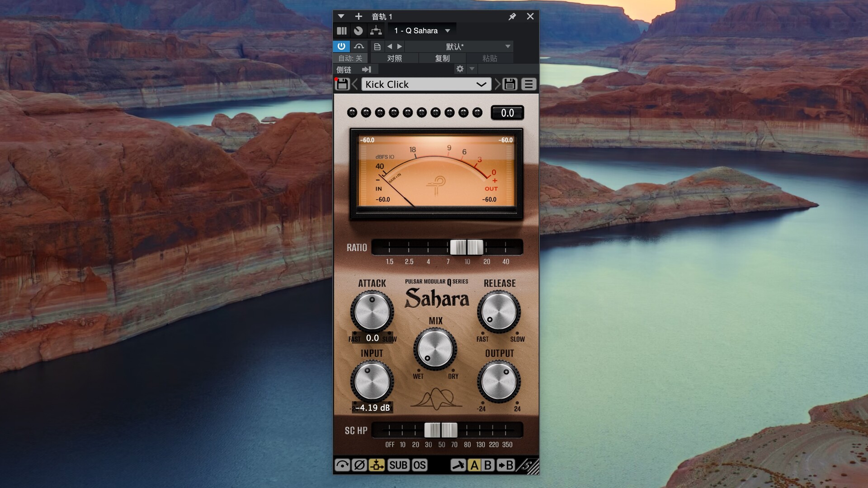Open the plugin hamburger menu

tap(528, 84)
